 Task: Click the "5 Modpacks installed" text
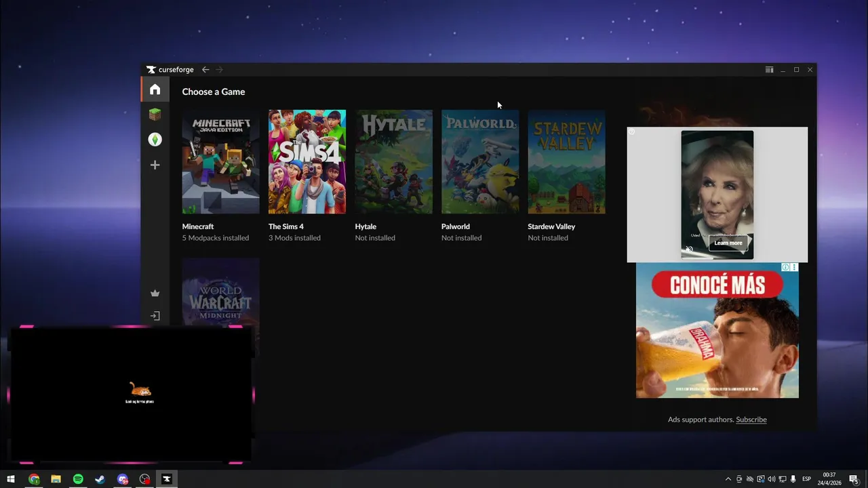point(216,238)
